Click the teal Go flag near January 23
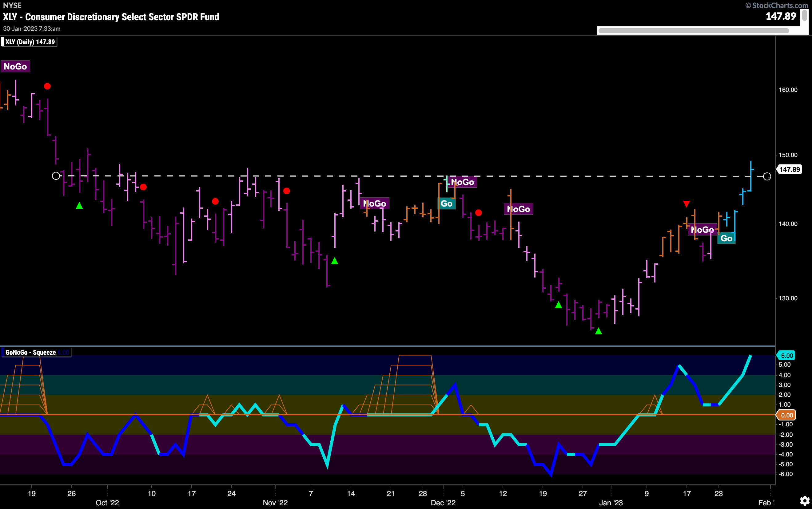 [726, 238]
